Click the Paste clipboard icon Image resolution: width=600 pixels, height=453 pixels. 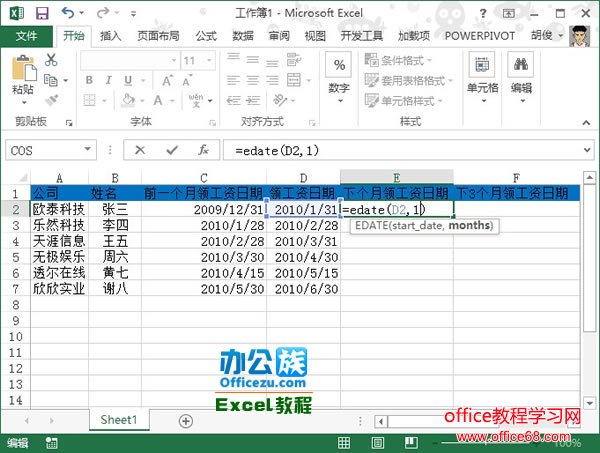(x=24, y=69)
